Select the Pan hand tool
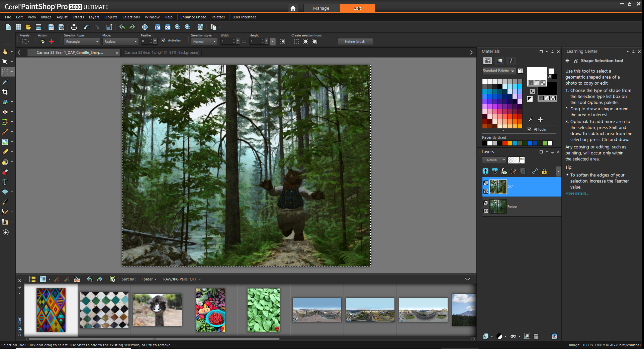The image size is (644, 349). (x=5, y=51)
